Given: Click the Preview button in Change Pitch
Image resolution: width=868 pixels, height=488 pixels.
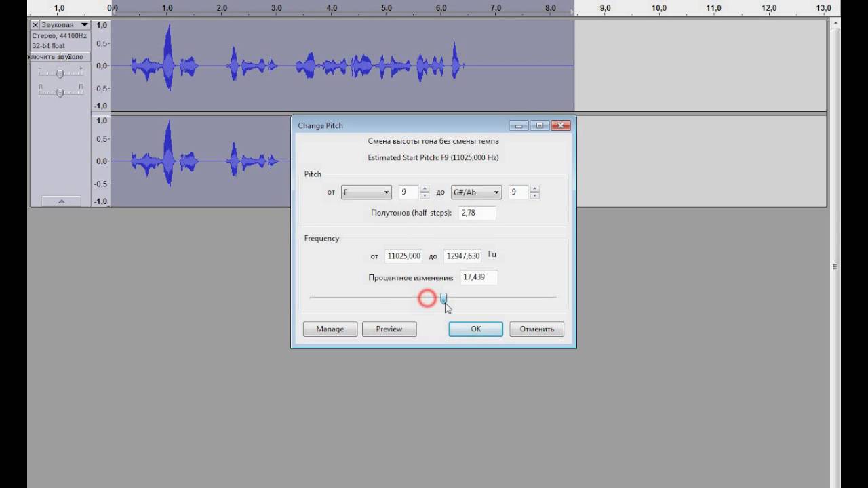Looking at the screenshot, I should point(389,329).
